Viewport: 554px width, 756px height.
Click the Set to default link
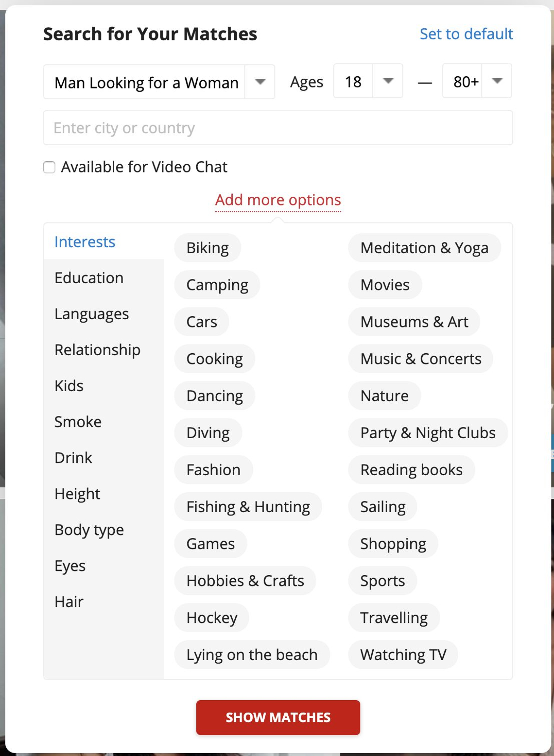tap(466, 34)
